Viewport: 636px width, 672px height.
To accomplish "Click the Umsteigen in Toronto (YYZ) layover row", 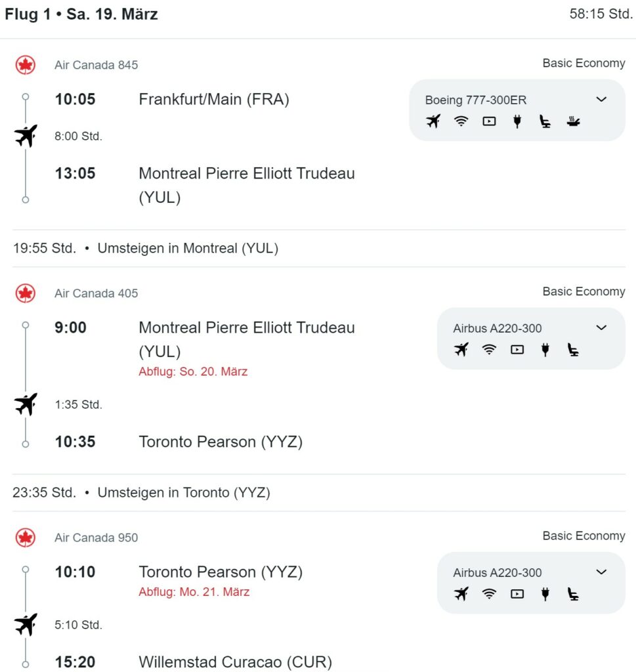I will pyautogui.click(x=319, y=492).
